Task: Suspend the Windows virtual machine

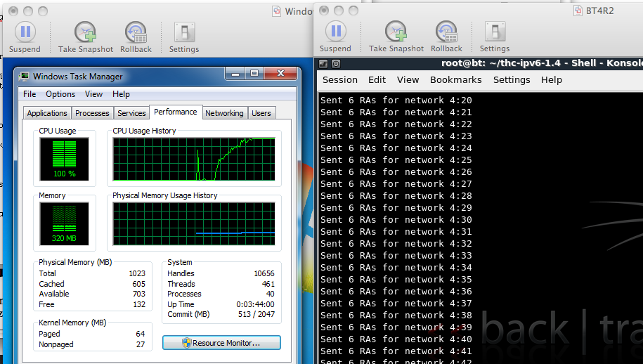Action: (x=25, y=37)
